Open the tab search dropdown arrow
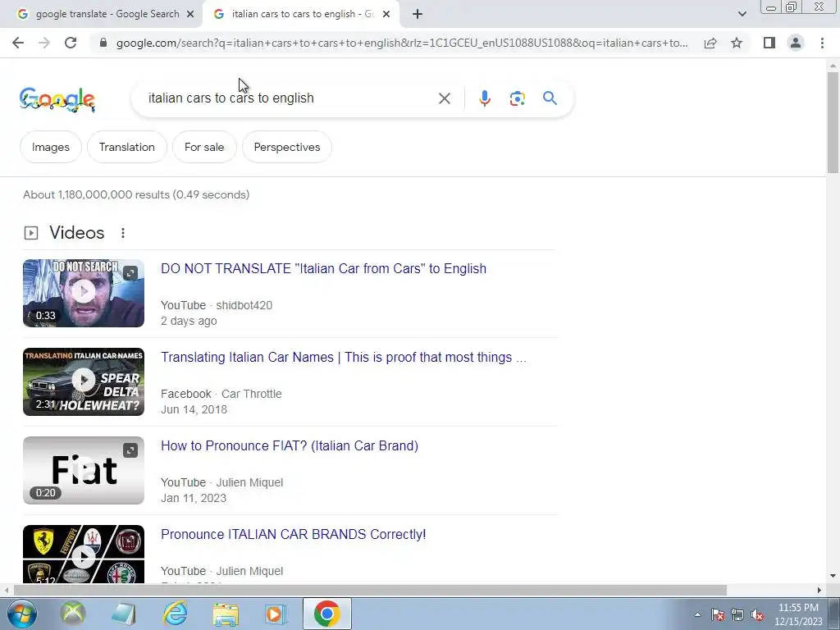The width and height of the screenshot is (840, 630). [x=742, y=14]
